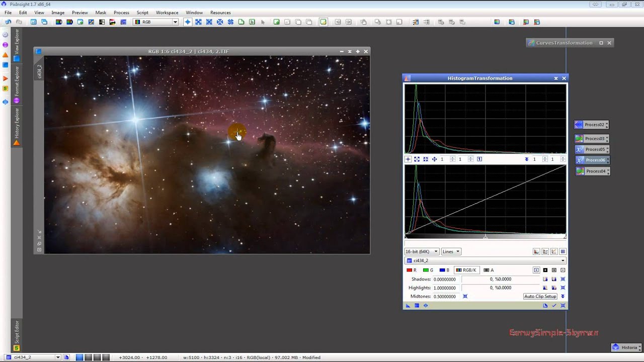The width and height of the screenshot is (644, 362).
Task: Activate the readout mode crosshair toolbar icon
Action: tap(188, 22)
